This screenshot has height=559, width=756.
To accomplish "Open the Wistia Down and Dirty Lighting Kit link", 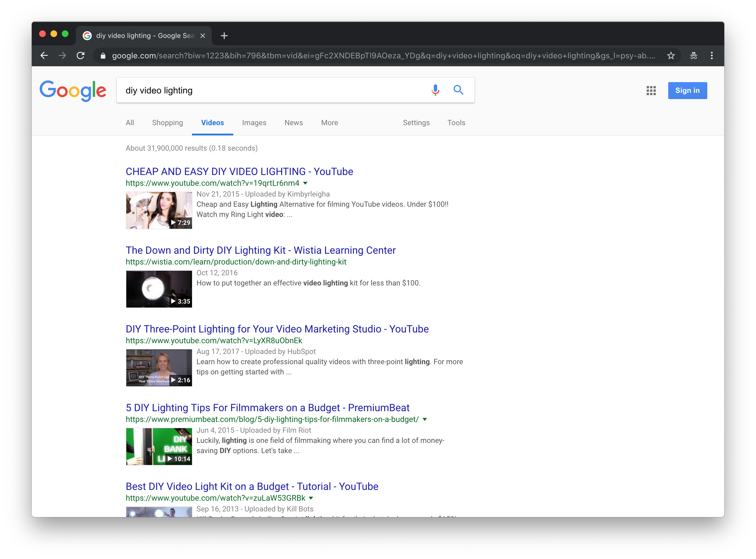I will 260,250.
